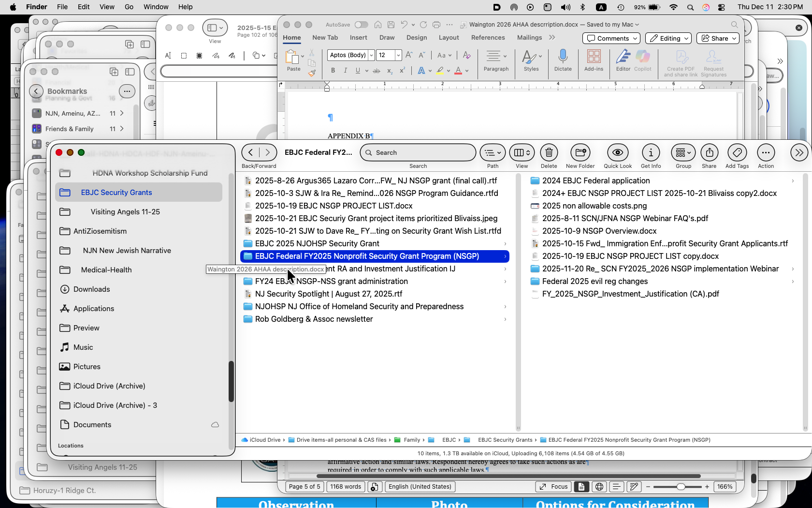
Task: Open the Group by dropdown in Finder
Action: coord(683,153)
